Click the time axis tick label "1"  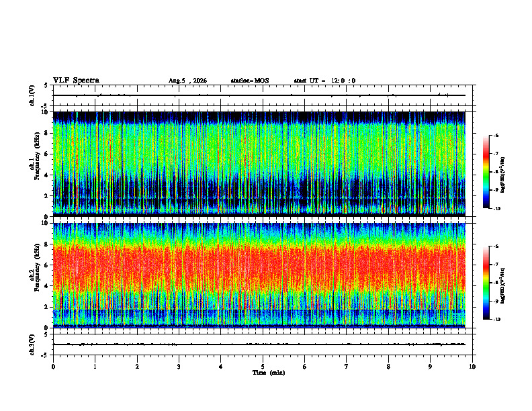click(x=95, y=367)
